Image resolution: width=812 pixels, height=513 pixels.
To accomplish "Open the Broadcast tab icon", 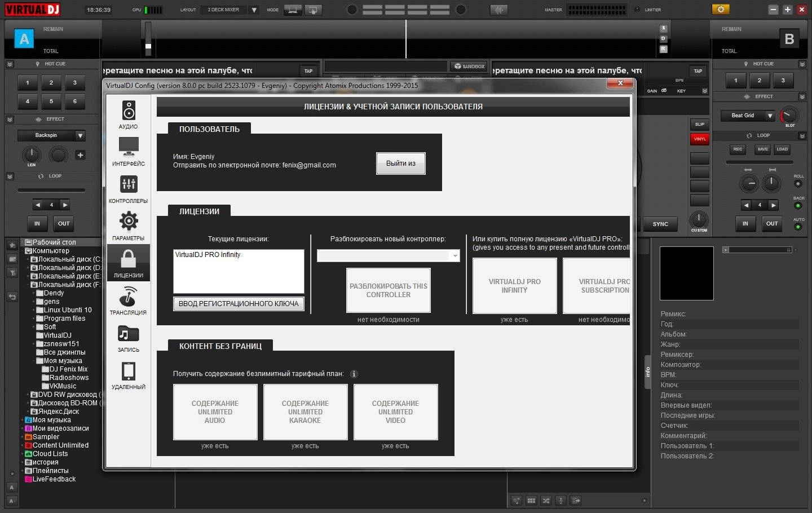I will pyautogui.click(x=129, y=296).
